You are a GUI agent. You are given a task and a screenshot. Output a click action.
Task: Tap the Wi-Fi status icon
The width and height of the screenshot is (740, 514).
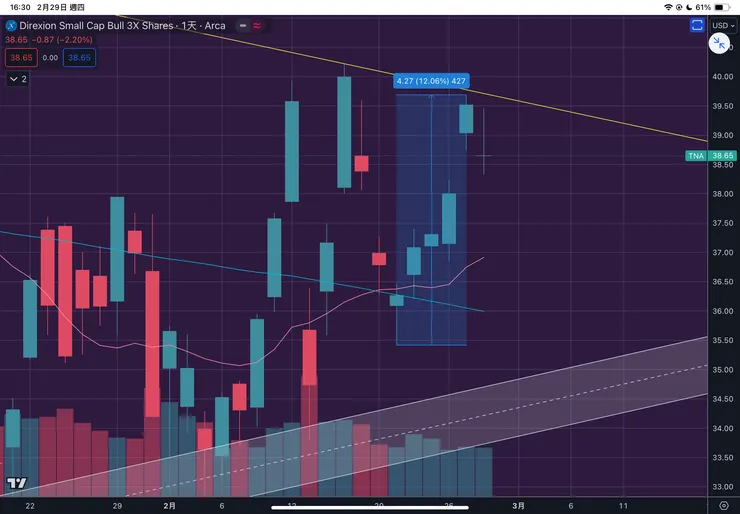click(668, 7)
